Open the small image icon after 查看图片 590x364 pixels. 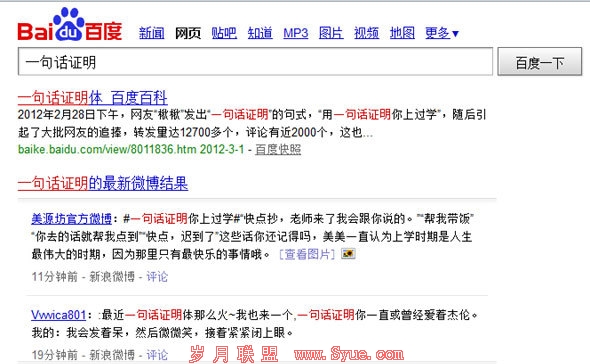[348, 254]
